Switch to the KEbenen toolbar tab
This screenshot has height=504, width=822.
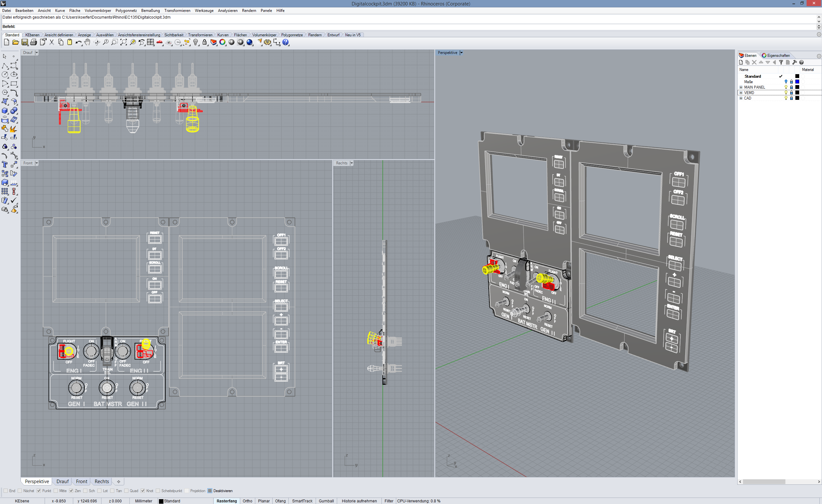(x=32, y=35)
